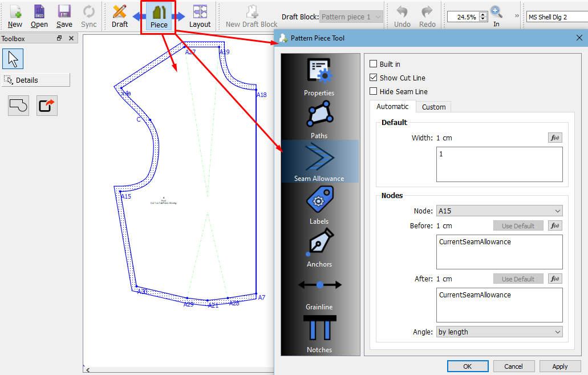The image size is (588, 375).
Task: Open the Labels section icon
Action: pos(319,204)
